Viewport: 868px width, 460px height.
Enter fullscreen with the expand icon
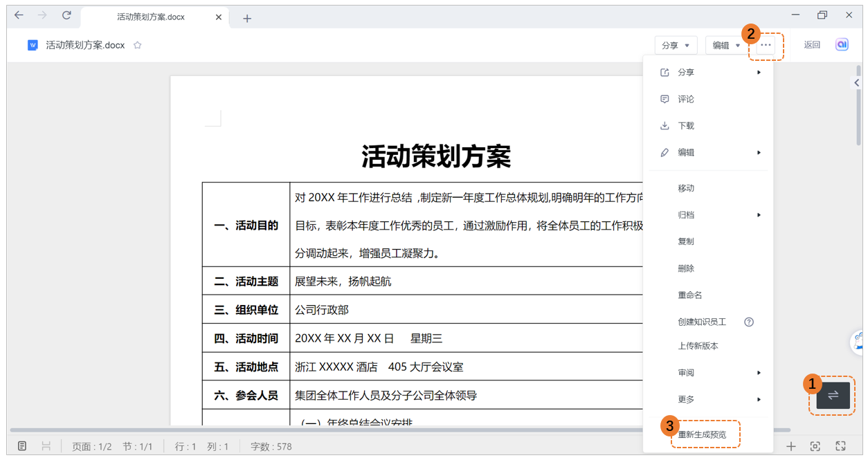840,446
